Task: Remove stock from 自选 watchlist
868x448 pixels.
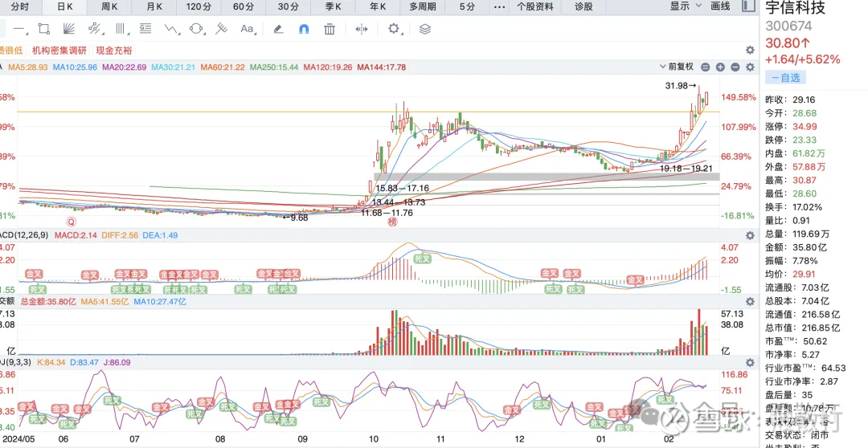Action: click(x=784, y=78)
